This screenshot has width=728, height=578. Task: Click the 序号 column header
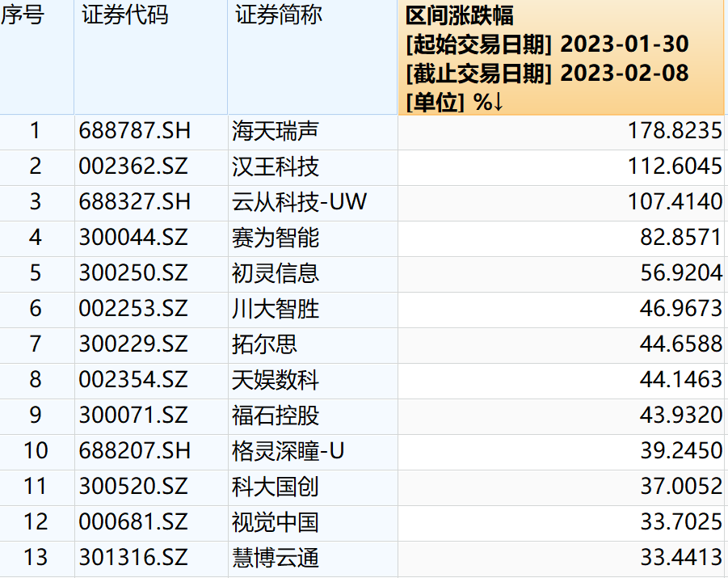tap(23, 15)
